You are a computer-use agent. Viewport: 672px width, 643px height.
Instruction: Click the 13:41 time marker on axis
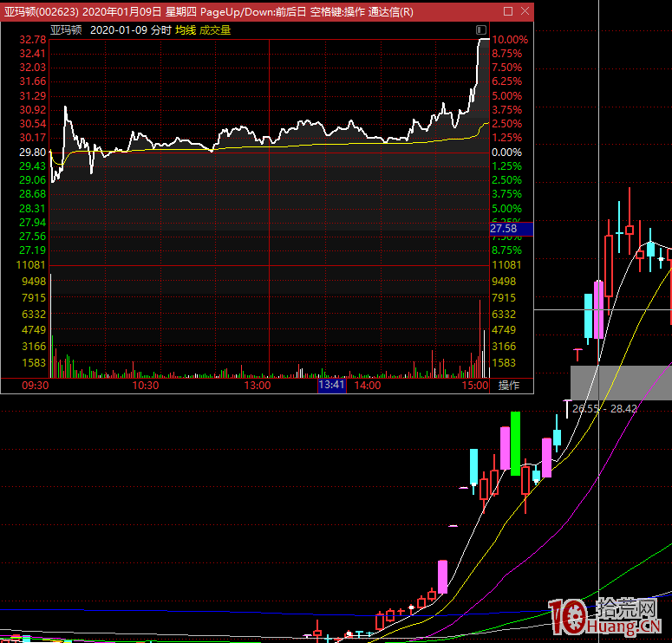pos(332,385)
